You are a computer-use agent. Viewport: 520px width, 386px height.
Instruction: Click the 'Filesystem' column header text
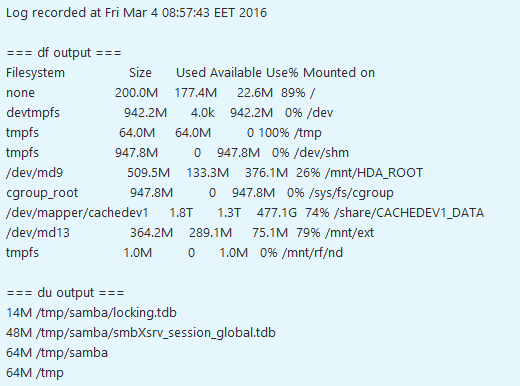coord(35,73)
